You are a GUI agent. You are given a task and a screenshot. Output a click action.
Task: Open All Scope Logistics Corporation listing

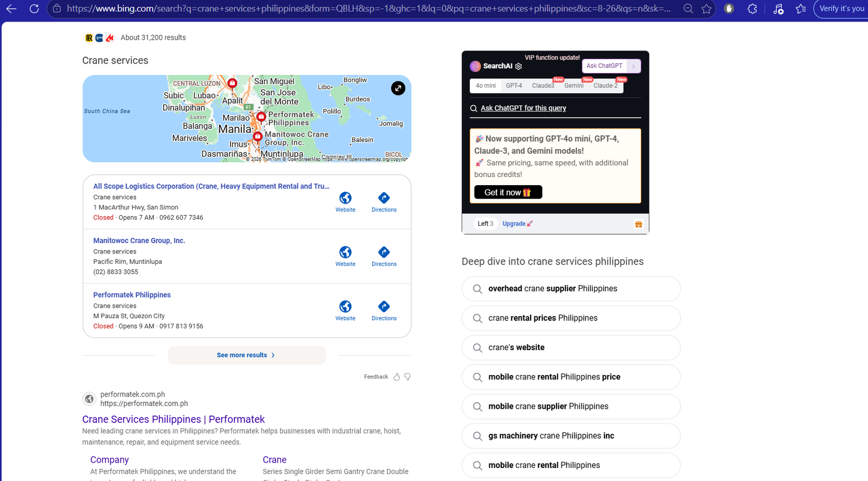click(211, 186)
